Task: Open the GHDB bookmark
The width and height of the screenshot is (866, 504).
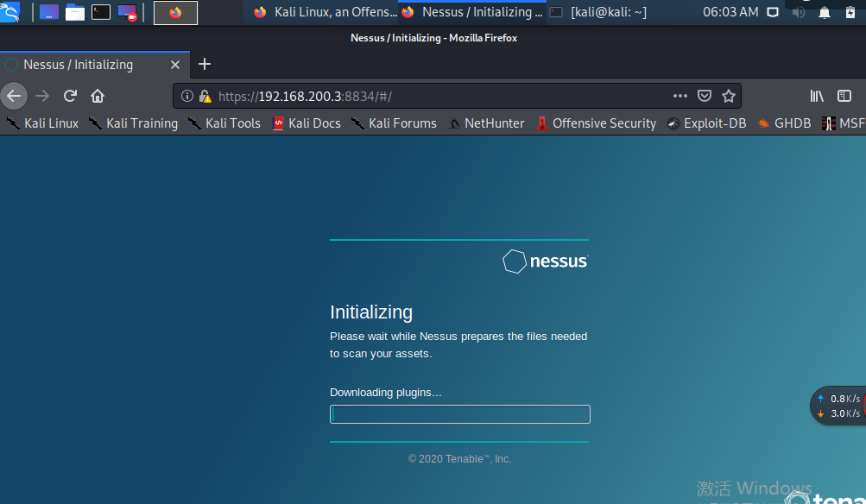Action: 784,123
